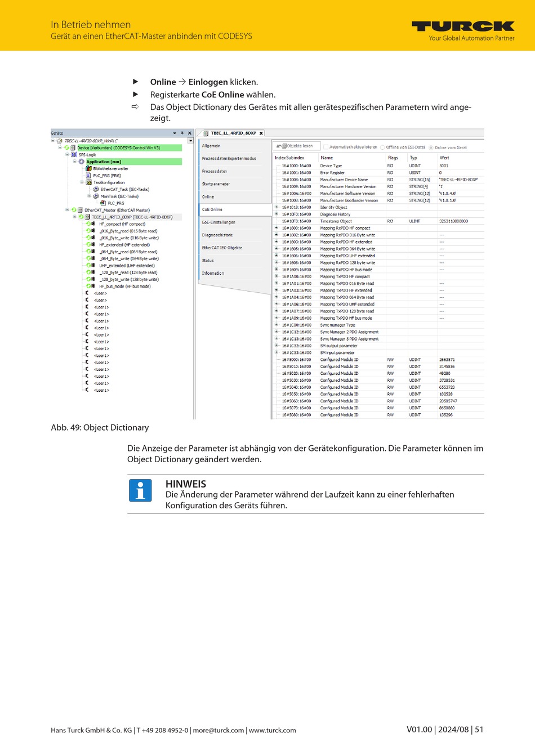This screenshot has height=756, width=535.
Task: Click the value 2663571 for index 16#5000
Action: click(x=447, y=360)
